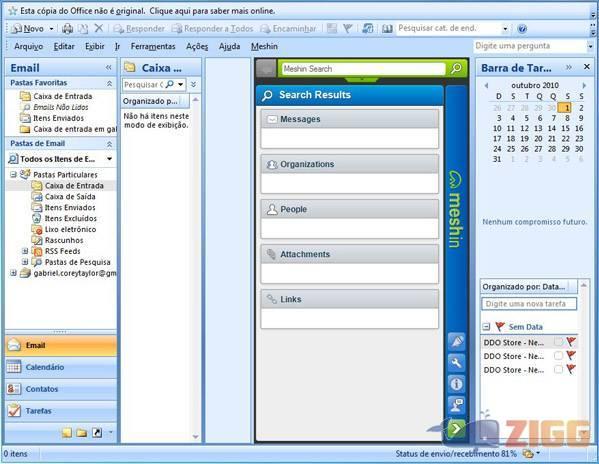This screenshot has height=464, width=599.
Task: Collapse the Email navigation pane
Action: [109, 68]
